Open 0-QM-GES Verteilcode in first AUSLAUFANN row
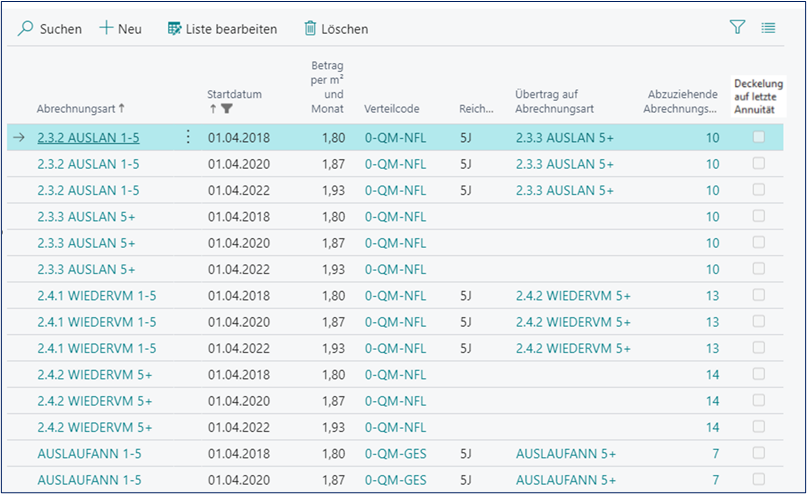 point(395,453)
